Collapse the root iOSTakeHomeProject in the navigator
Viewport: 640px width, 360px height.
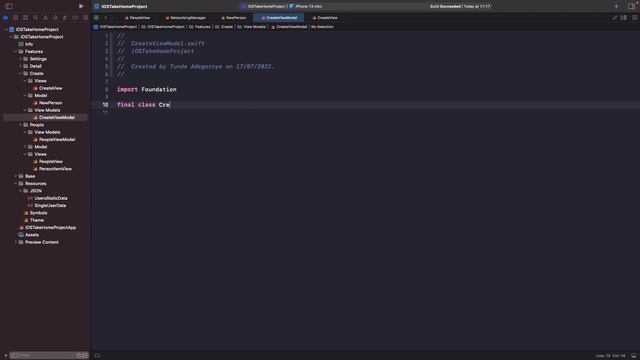tap(6, 29)
